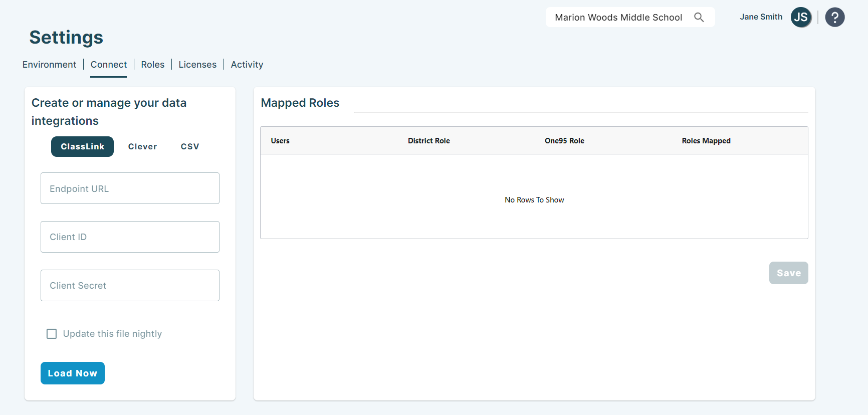
Task: Pick the CSV integration option
Action: click(x=190, y=146)
